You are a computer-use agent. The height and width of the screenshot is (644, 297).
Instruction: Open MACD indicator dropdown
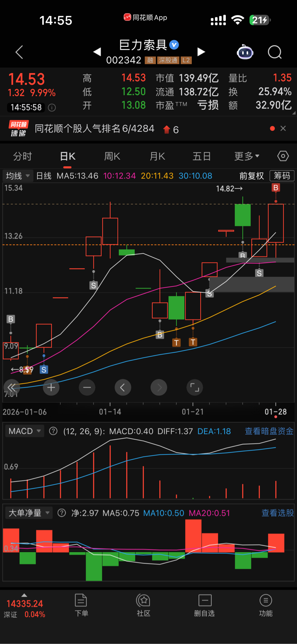(x=24, y=431)
